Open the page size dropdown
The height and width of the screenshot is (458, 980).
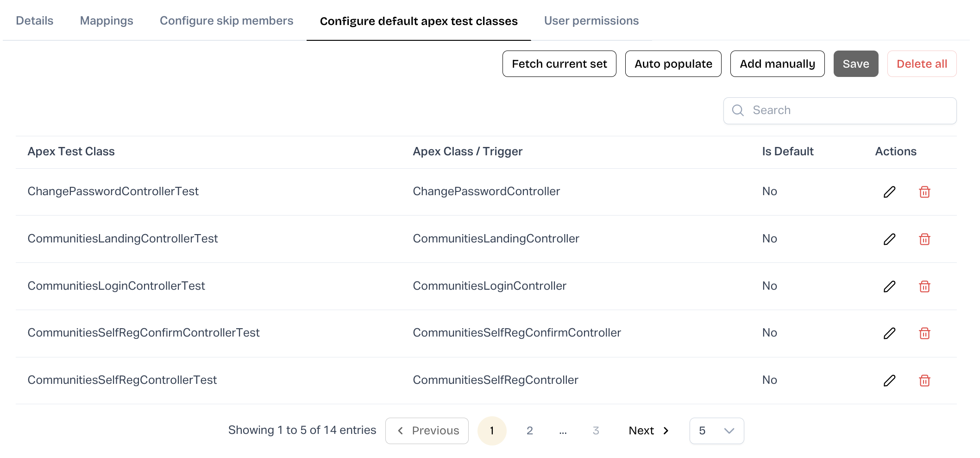click(x=716, y=431)
